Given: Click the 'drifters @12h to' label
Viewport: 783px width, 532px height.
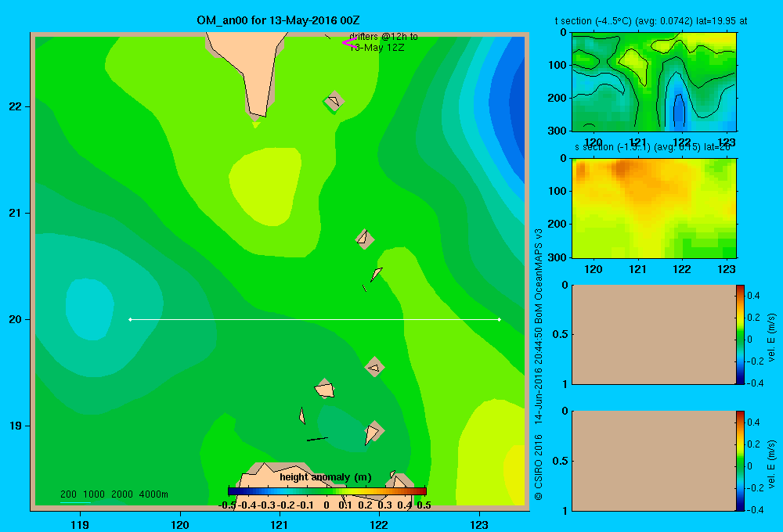Looking at the screenshot, I should [384, 37].
